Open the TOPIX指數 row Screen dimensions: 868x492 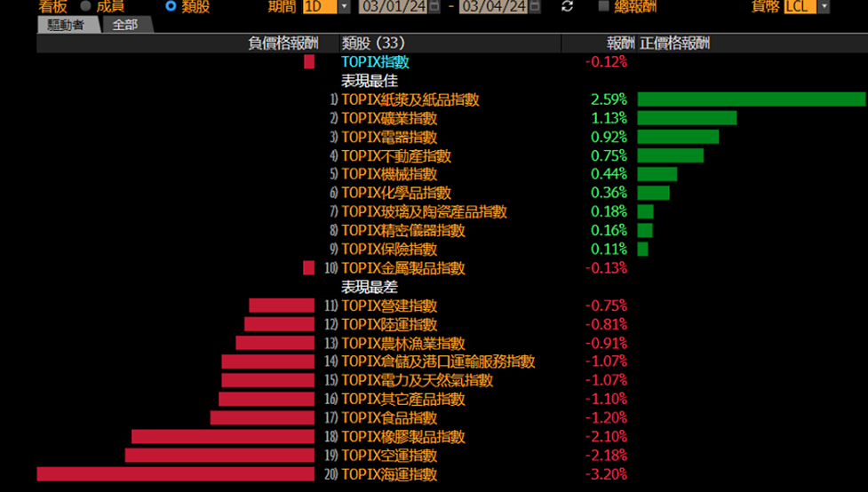coord(375,61)
